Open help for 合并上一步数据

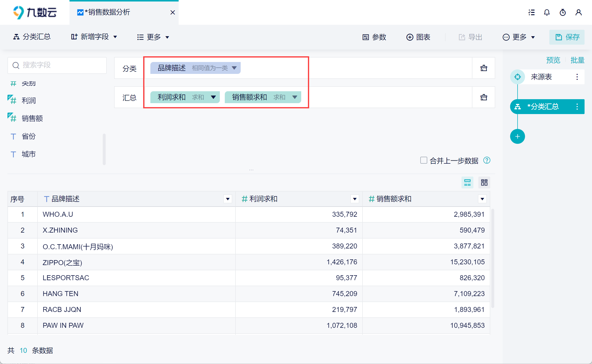(x=487, y=160)
